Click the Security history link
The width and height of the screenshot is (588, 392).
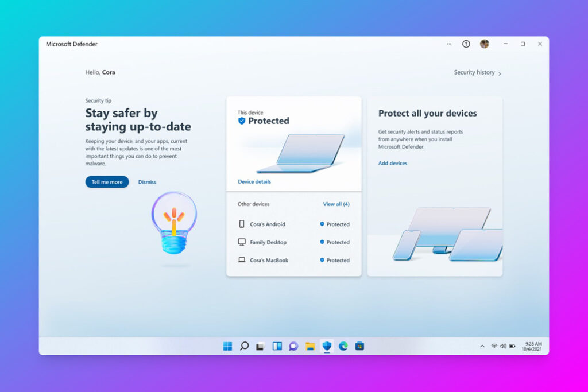[x=474, y=72]
